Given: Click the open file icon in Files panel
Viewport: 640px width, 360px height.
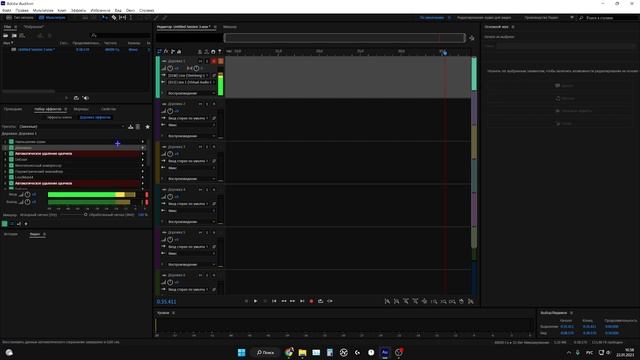Looking at the screenshot, I should tap(6, 36).
